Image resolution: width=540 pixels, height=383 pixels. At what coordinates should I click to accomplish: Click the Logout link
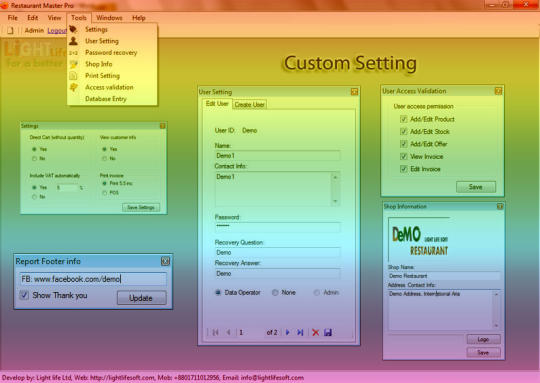click(x=57, y=31)
